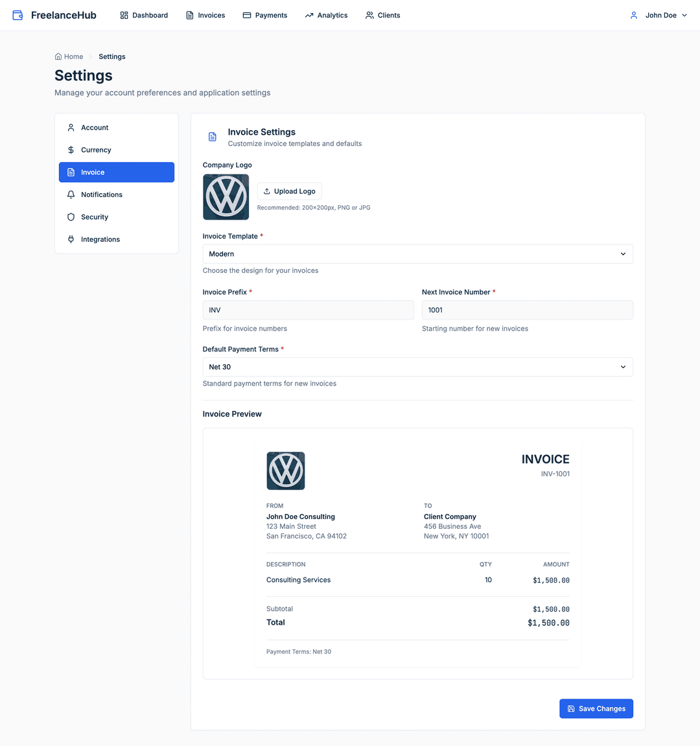This screenshot has width=700, height=746.
Task: Click the Invoice Prefix input field
Action: click(x=308, y=310)
